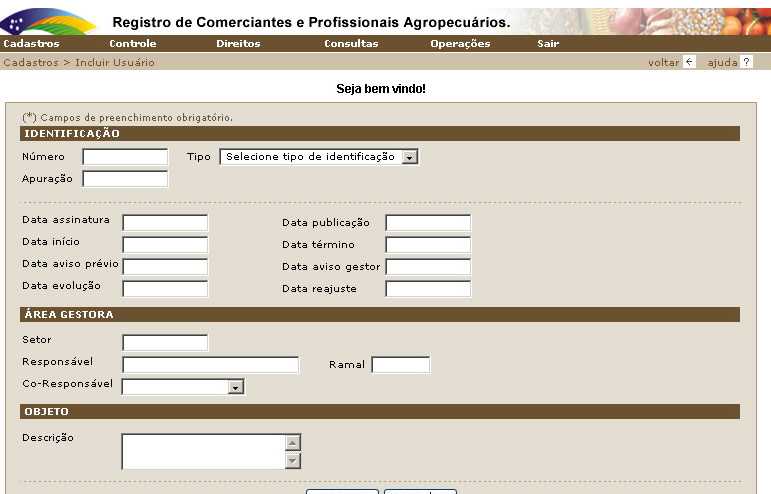The width and height of the screenshot is (771, 494).
Task: Click the ajuda question mark icon
Action: click(746, 62)
